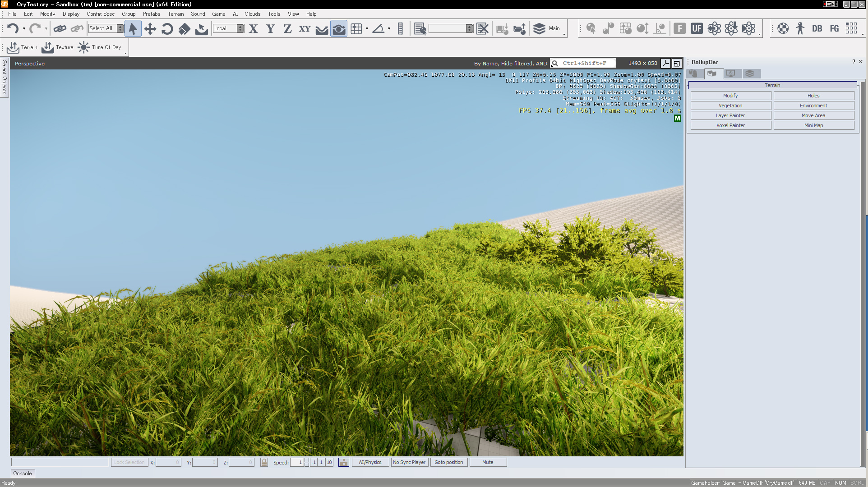Click the Follow Terrain constraint icon
The width and height of the screenshot is (868, 487).
pyautogui.click(x=322, y=29)
